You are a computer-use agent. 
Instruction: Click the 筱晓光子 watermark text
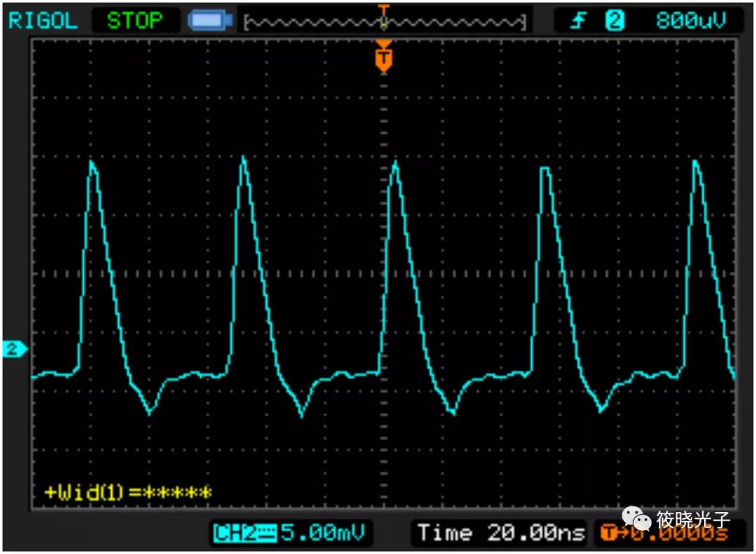point(693,520)
